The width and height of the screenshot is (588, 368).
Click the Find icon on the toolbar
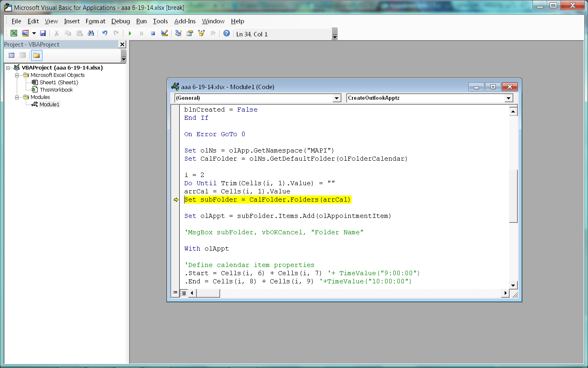pyautogui.click(x=91, y=33)
